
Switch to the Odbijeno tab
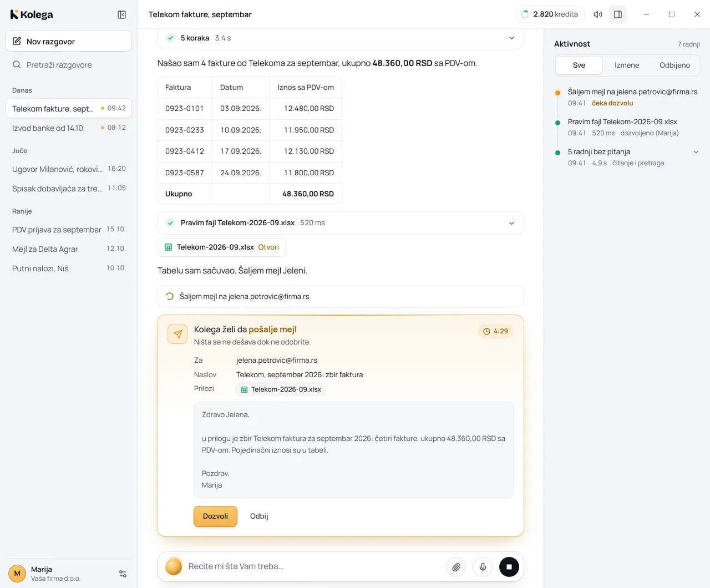click(x=674, y=65)
